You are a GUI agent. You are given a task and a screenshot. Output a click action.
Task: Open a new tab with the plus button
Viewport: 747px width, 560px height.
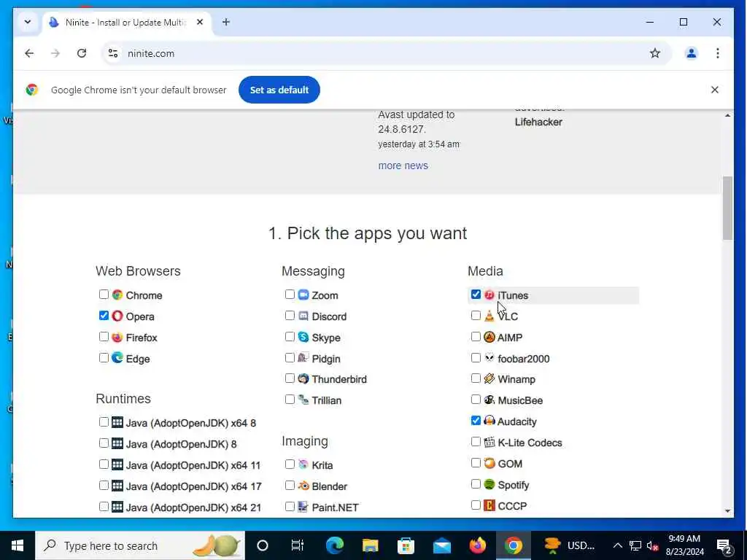(226, 22)
